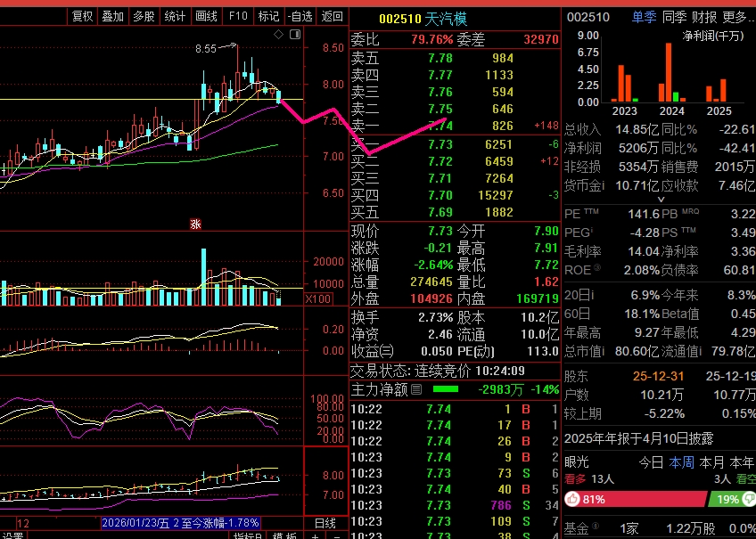Open F10 company info

pos(238,16)
